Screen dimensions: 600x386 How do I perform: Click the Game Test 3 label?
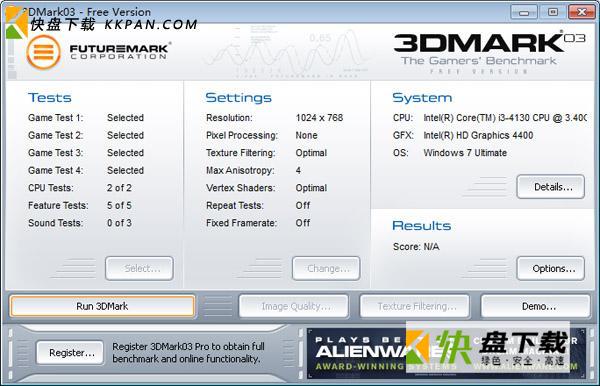coord(55,153)
